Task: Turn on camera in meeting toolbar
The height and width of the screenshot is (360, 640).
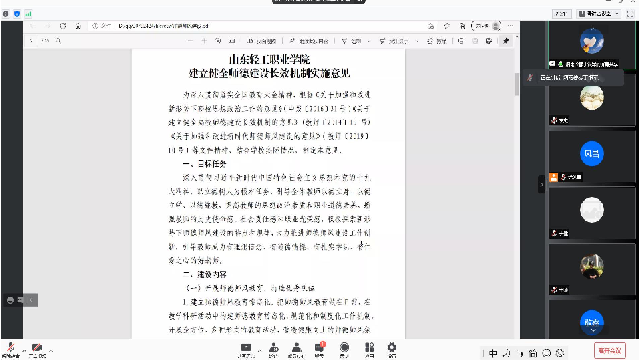Action: point(37,350)
